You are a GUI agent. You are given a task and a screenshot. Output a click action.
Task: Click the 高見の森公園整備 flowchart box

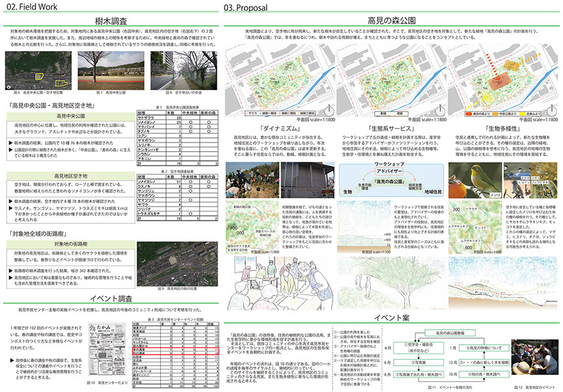click(x=450, y=333)
